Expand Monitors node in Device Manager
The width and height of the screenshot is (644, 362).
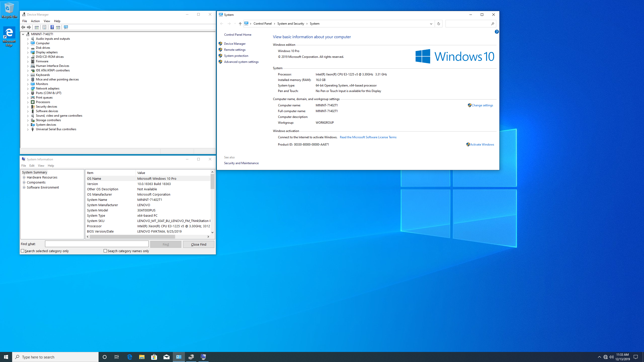point(28,84)
